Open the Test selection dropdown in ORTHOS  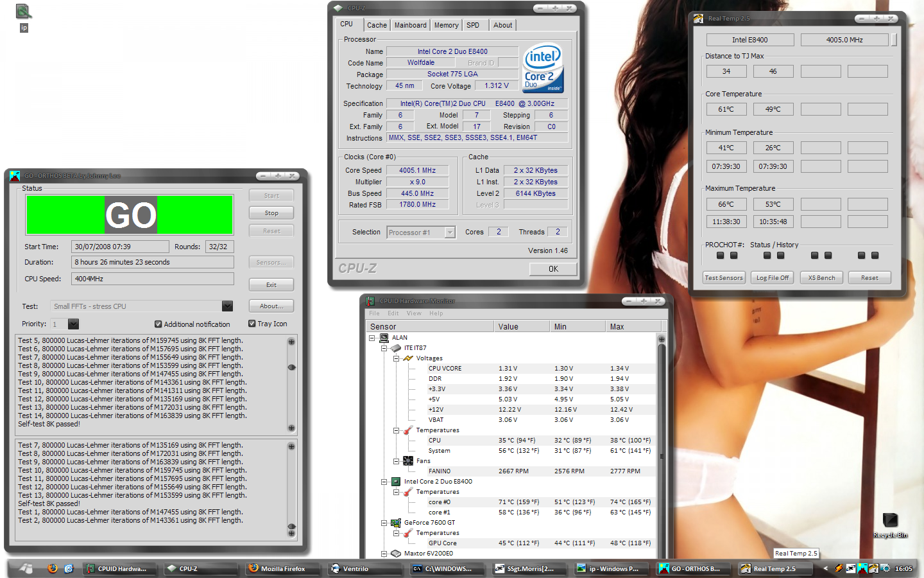[x=227, y=306]
